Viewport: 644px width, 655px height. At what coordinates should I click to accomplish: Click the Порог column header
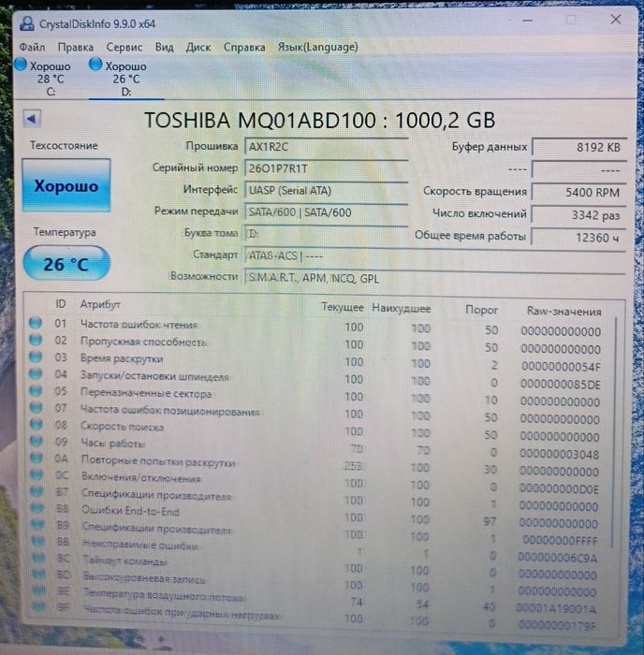point(481,310)
